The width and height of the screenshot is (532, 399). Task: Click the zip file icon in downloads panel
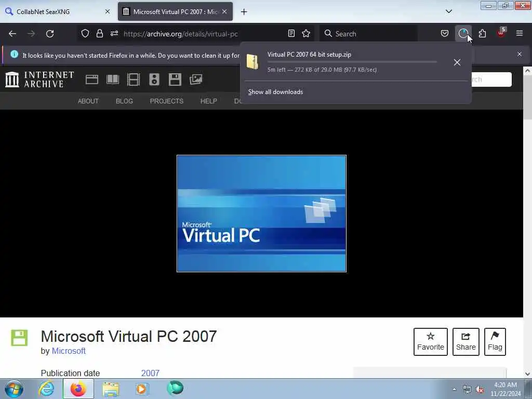(252, 62)
